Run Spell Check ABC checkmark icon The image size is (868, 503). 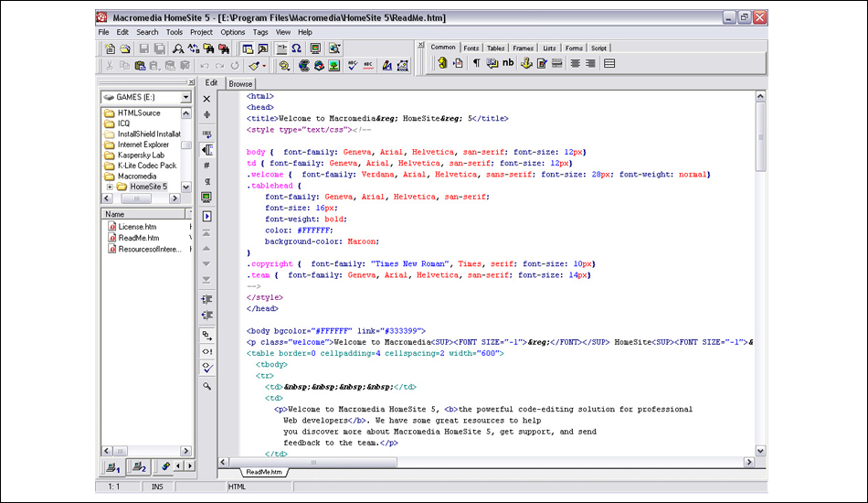coord(353,66)
